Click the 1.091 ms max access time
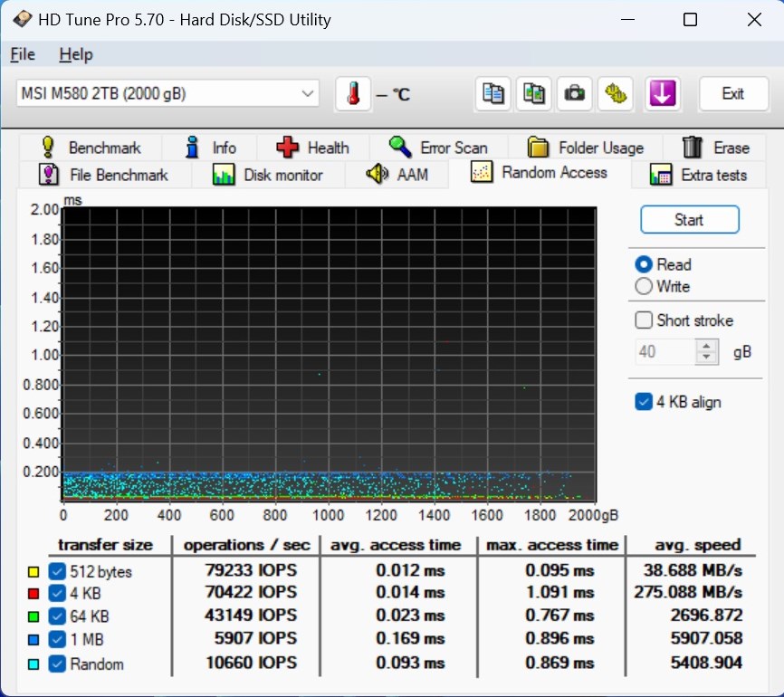Screen dimensions: 784x697 559,592
